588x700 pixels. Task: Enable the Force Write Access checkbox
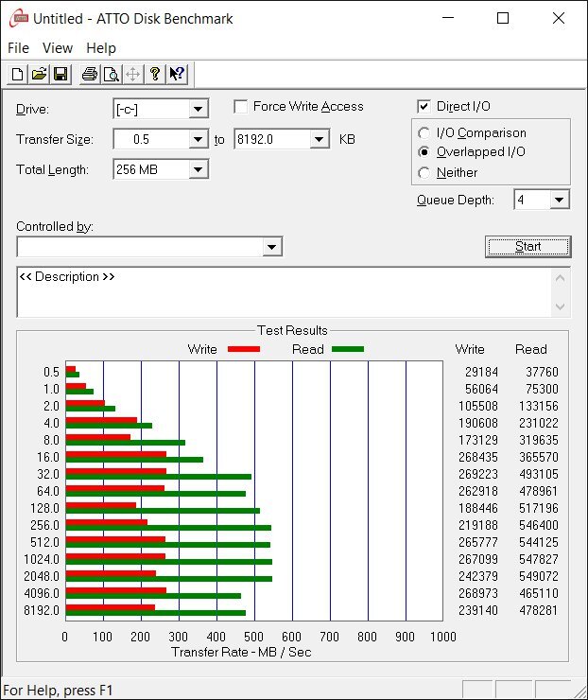click(x=240, y=107)
